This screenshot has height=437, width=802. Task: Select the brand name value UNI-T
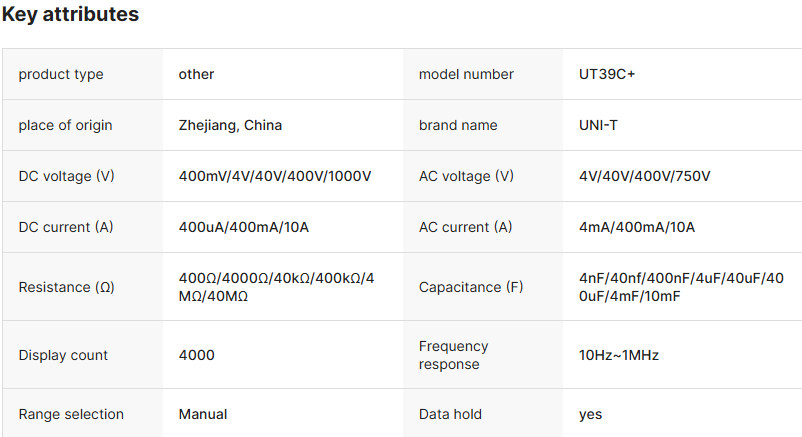click(x=601, y=125)
